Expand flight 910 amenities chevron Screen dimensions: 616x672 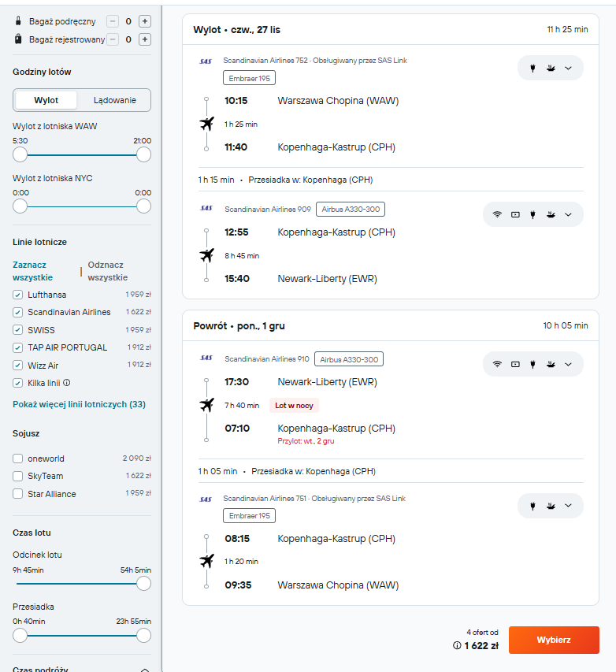tap(568, 364)
